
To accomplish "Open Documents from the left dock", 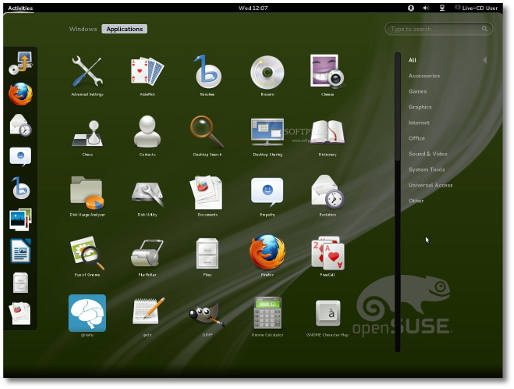I will pos(20,313).
